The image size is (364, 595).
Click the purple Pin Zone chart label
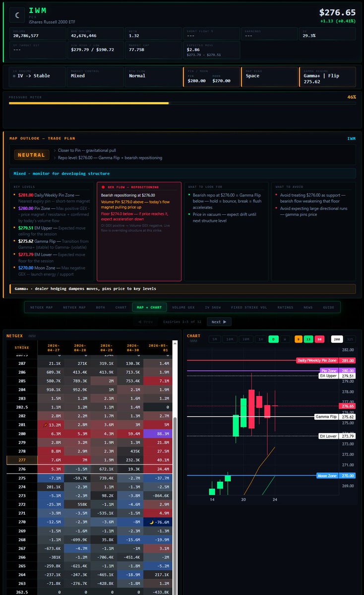[329, 371]
